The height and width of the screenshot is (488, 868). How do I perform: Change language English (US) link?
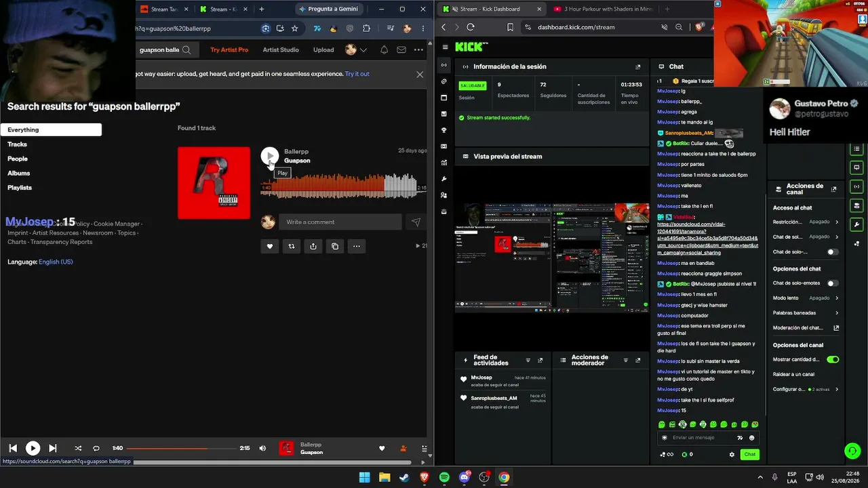click(56, 262)
